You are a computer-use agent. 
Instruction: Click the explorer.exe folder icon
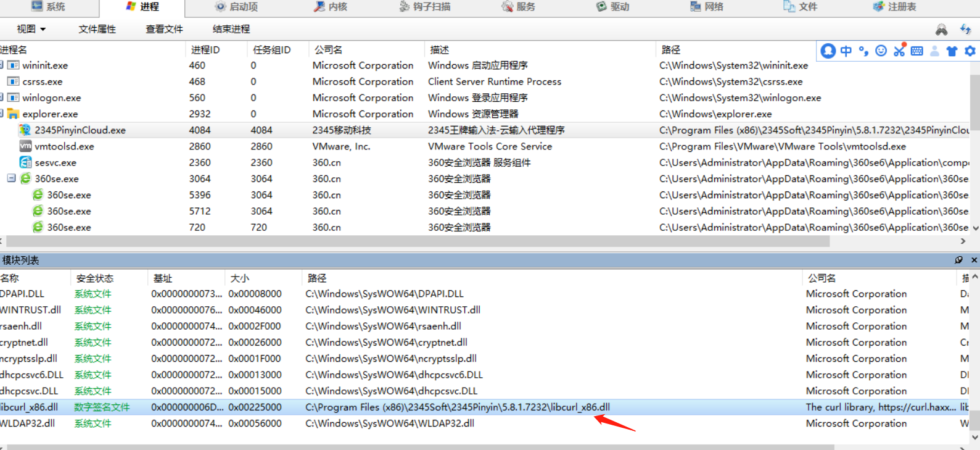click(x=13, y=114)
